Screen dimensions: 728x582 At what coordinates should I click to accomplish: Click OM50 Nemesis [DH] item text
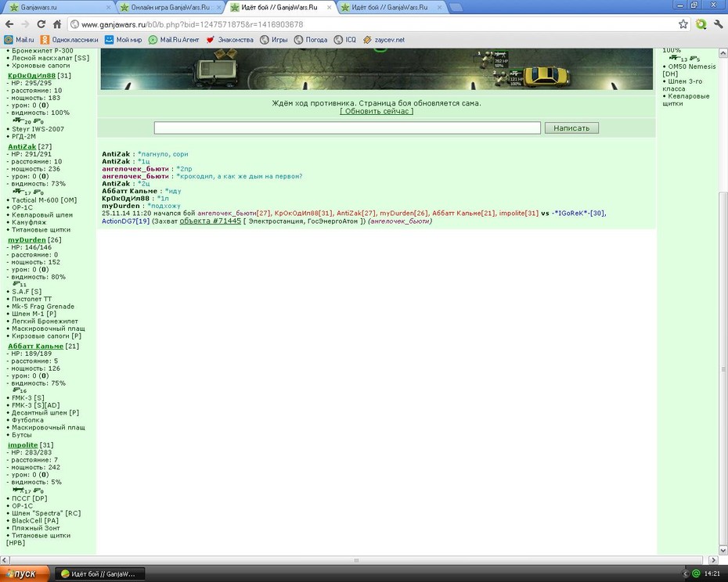[x=690, y=70]
